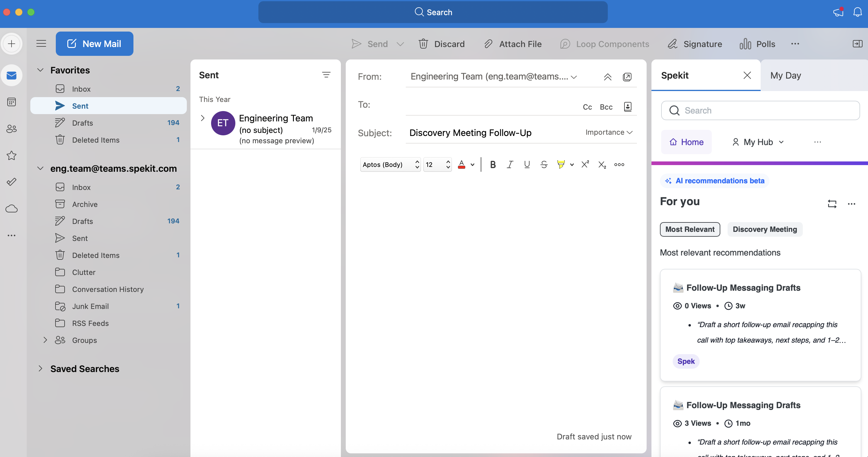Collapse the Favorites section

coord(40,70)
